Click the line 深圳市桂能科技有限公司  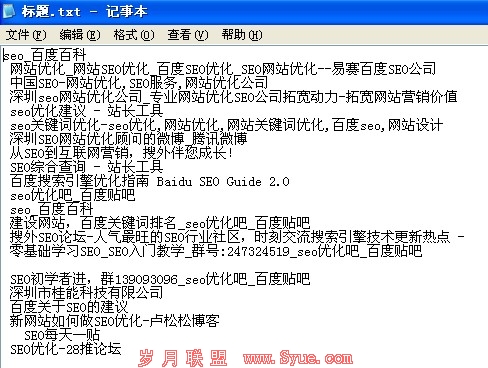(x=87, y=293)
